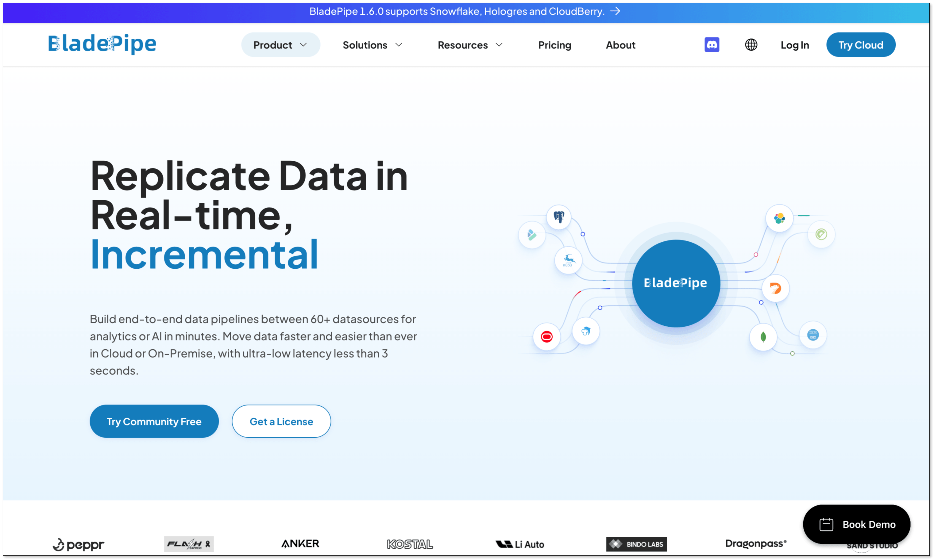Open the Discord community icon
The width and height of the screenshot is (934, 560).
click(x=712, y=44)
